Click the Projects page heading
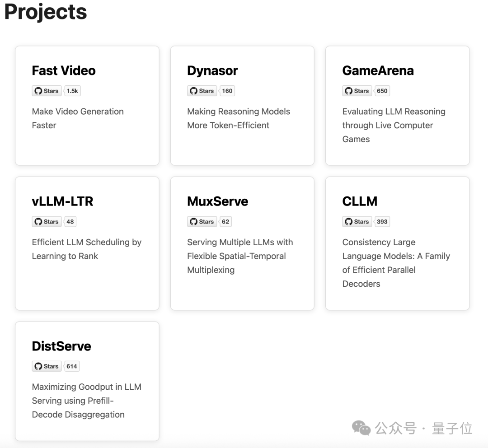 click(46, 12)
